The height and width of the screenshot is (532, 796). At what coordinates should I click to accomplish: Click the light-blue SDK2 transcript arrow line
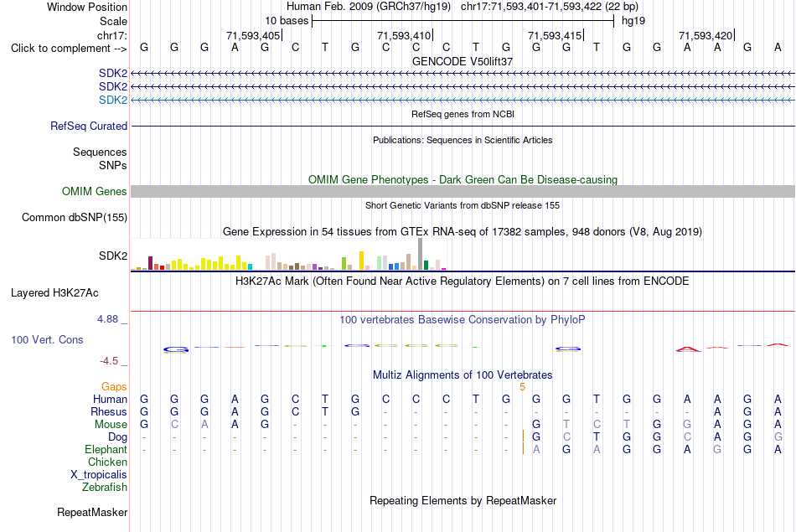[x=463, y=100]
